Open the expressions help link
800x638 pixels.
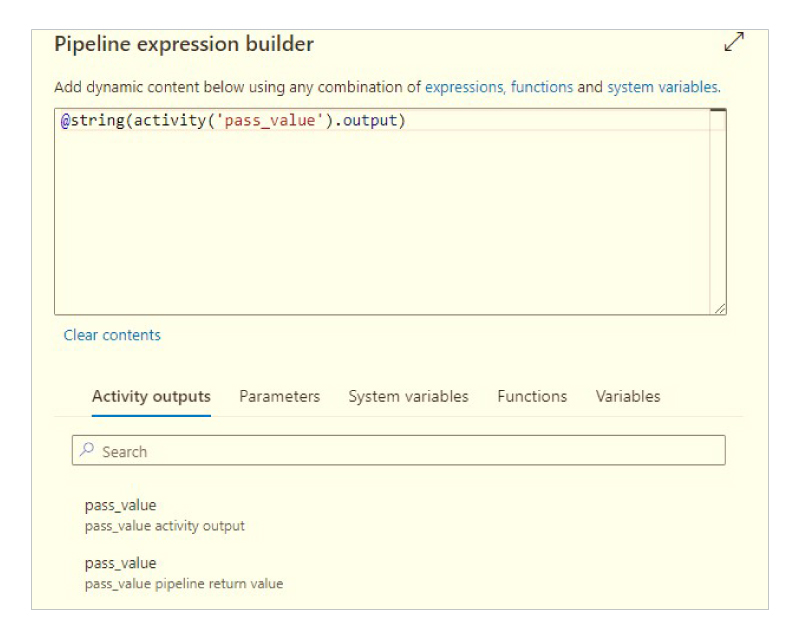click(x=464, y=87)
